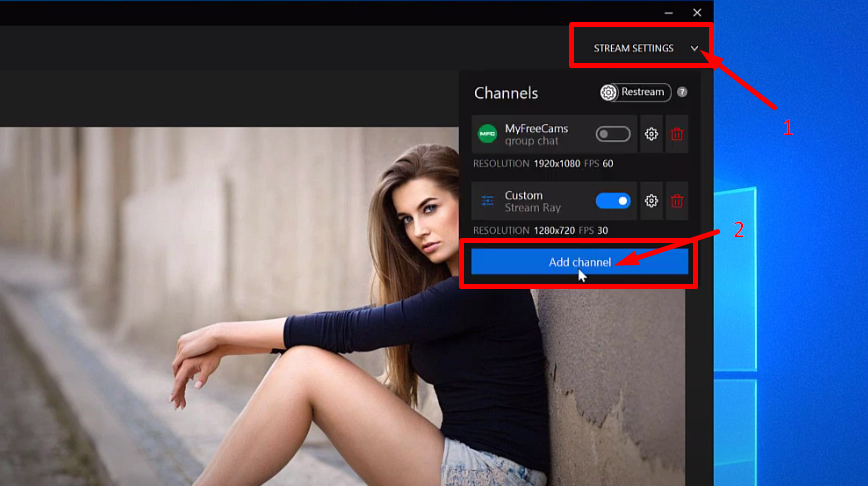Minimize the application window

pyautogui.click(x=669, y=12)
